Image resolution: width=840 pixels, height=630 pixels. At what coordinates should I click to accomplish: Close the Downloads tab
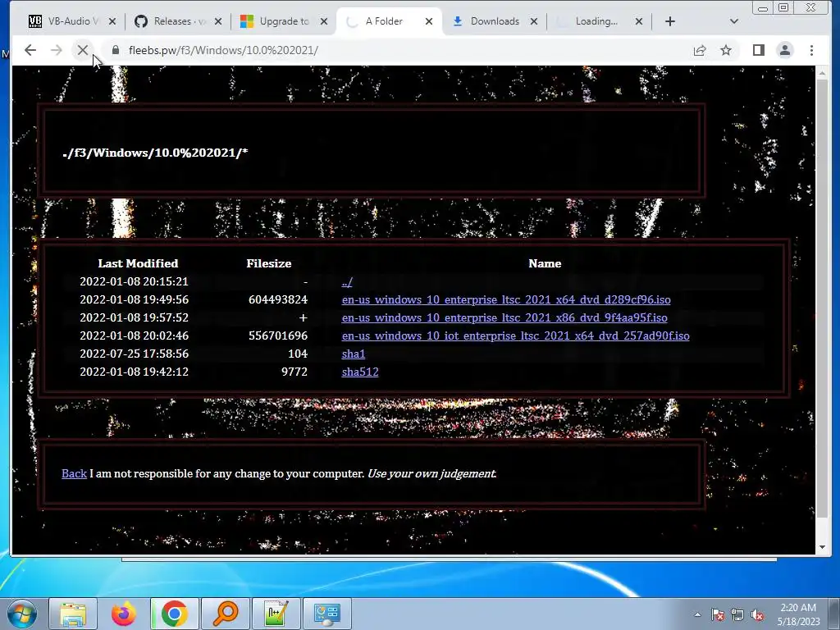534,21
